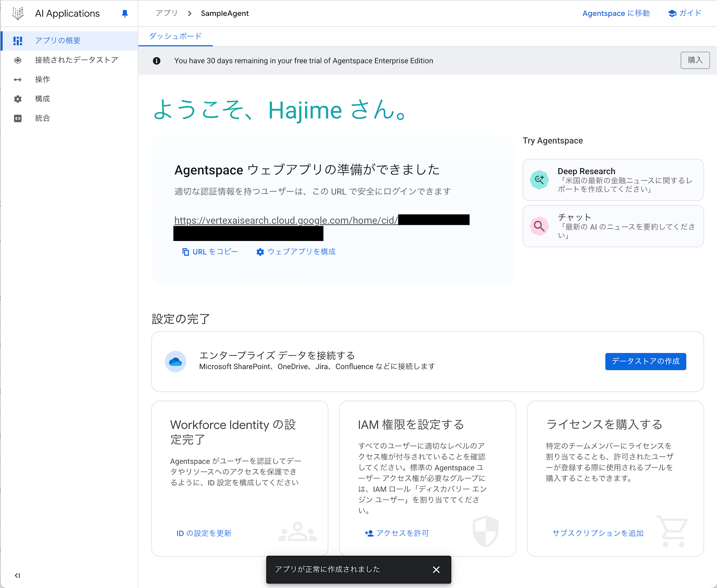Viewport: 717px width, 588px height.
Task: Click Agentspace に移動 link
Action: tap(616, 13)
